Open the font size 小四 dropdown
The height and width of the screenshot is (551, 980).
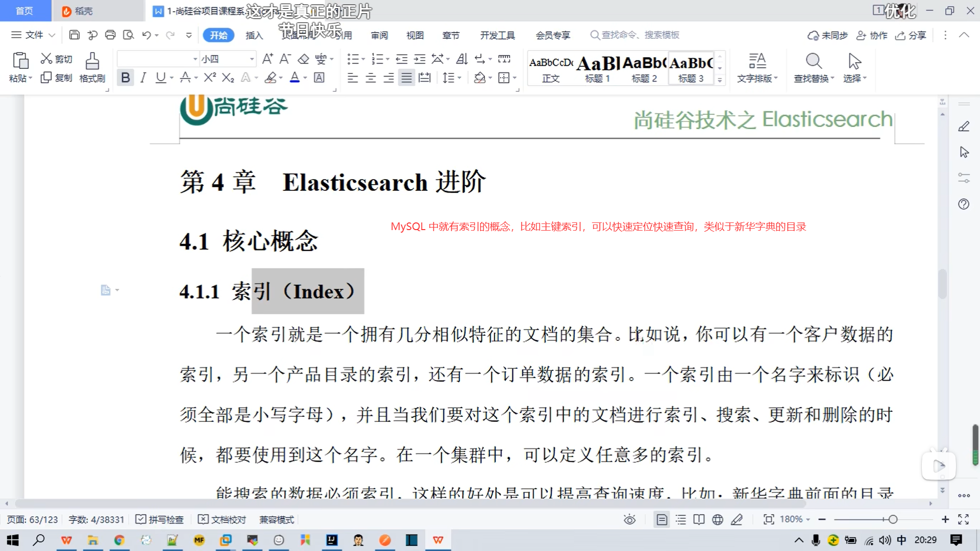pyautogui.click(x=252, y=59)
